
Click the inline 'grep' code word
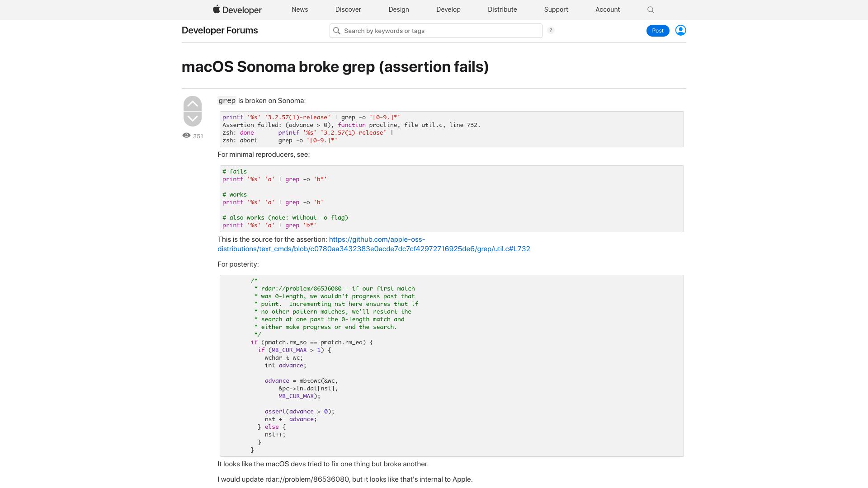coord(227,101)
